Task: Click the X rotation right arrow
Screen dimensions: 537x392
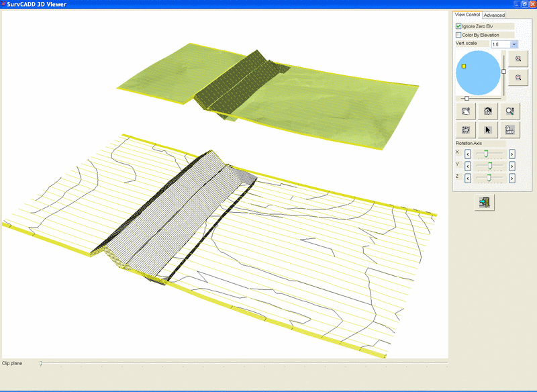Action: [x=511, y=154]
